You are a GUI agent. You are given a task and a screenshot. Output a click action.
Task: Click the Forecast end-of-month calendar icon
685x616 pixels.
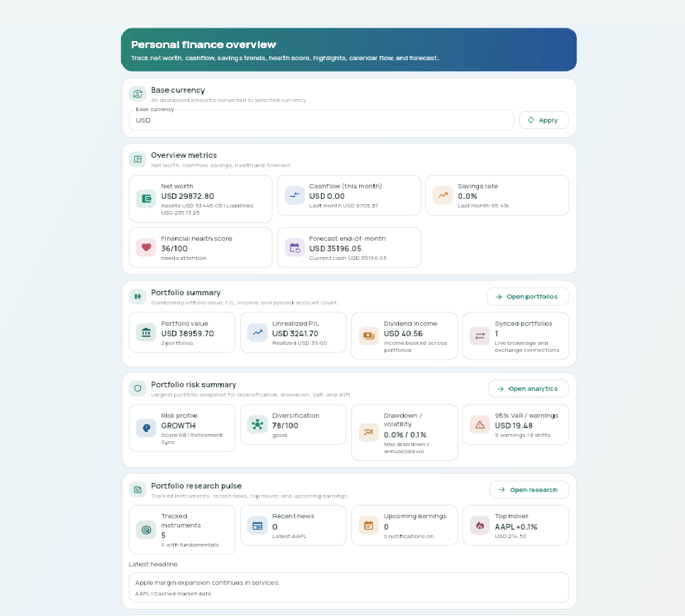[x=295, y=248]
